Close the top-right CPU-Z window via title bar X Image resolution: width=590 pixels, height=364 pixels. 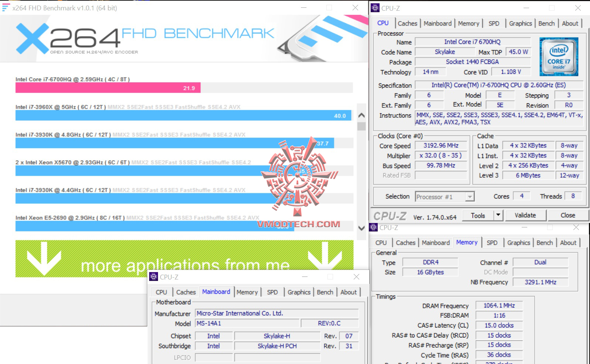[578, 8]
